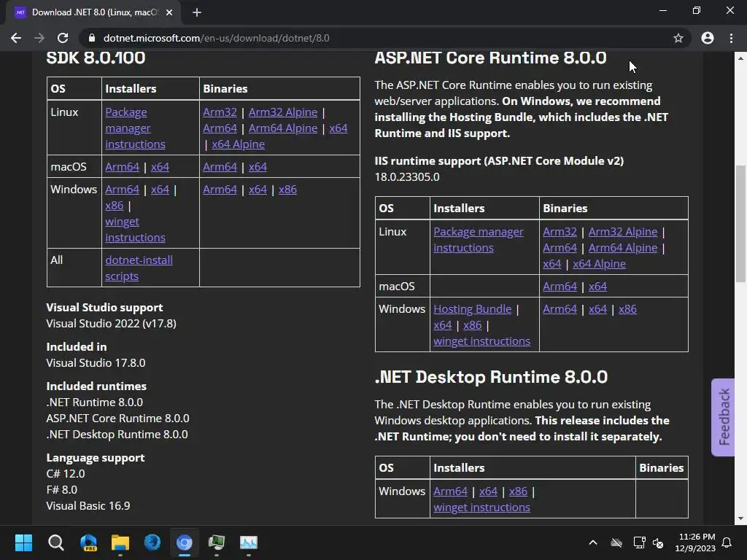Screen dimensions: 747x560
Task: Open SDK Linux Package manager instructions link
Action: pos(135,128)
